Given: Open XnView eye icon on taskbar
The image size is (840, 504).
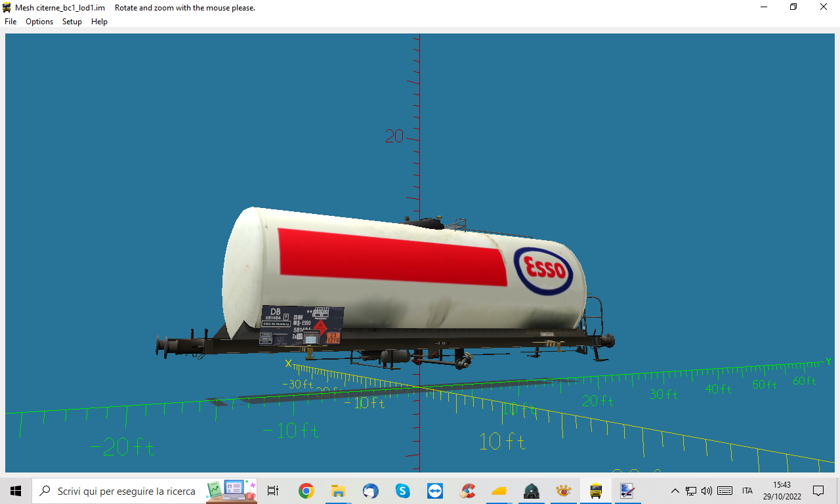Looking at the screenshot, I should (563, 491).
